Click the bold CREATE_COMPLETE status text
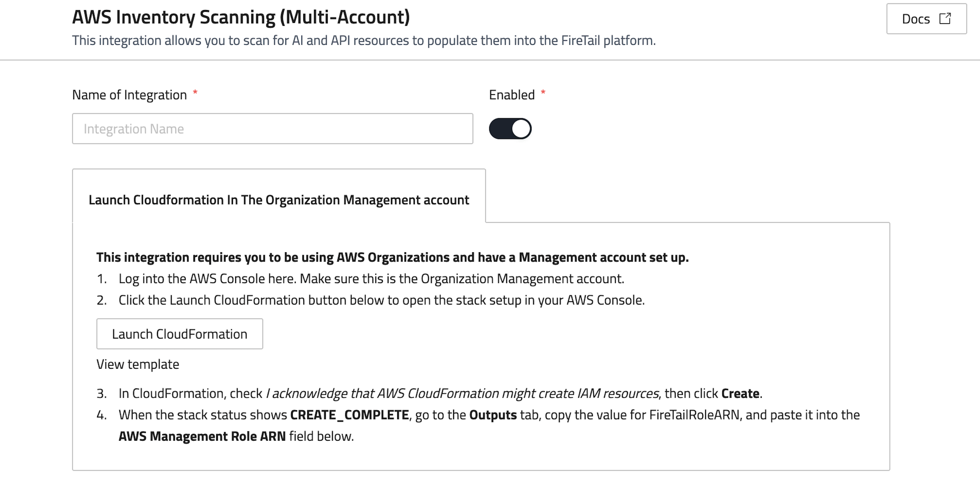 pyautogui.click(x=349, y=415)
